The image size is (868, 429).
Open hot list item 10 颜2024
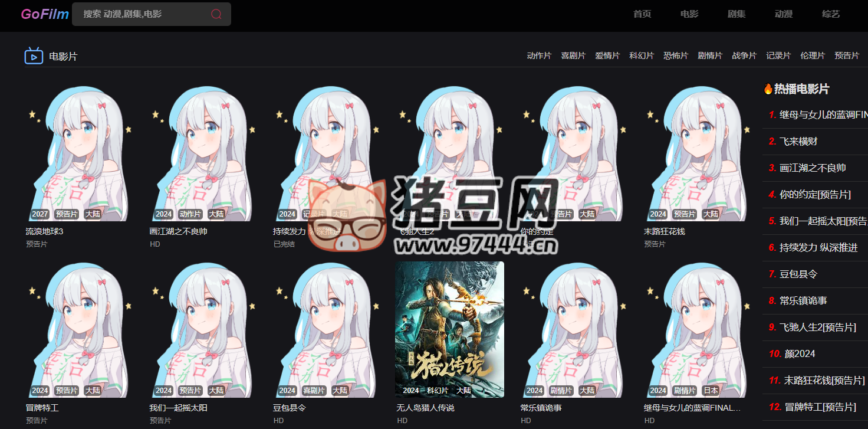coord(815,354)
